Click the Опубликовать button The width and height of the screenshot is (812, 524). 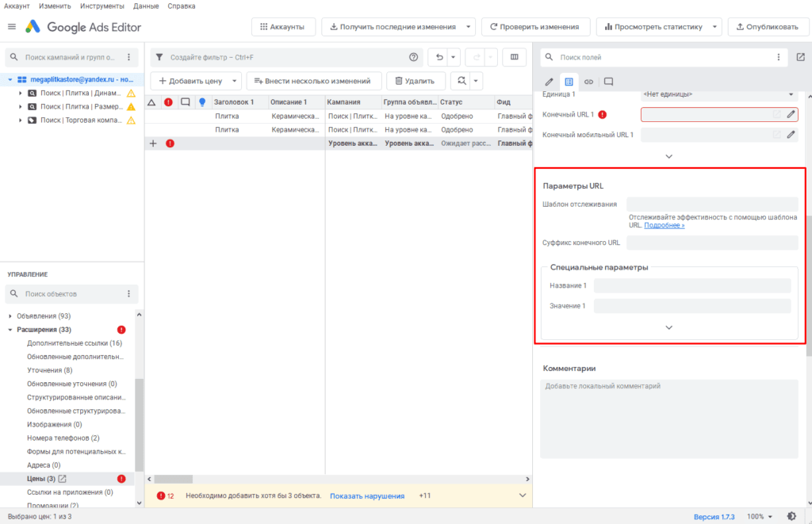tap(768, 27)
